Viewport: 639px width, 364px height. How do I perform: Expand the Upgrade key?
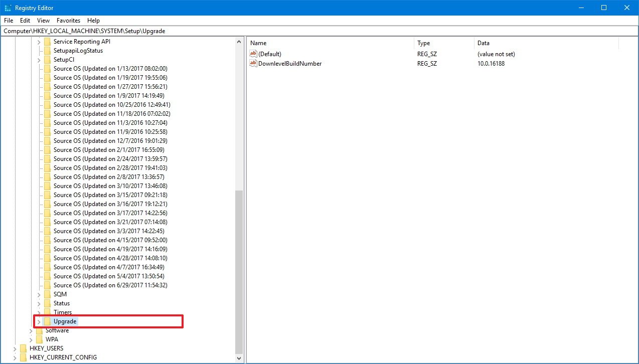coord(39,321)
